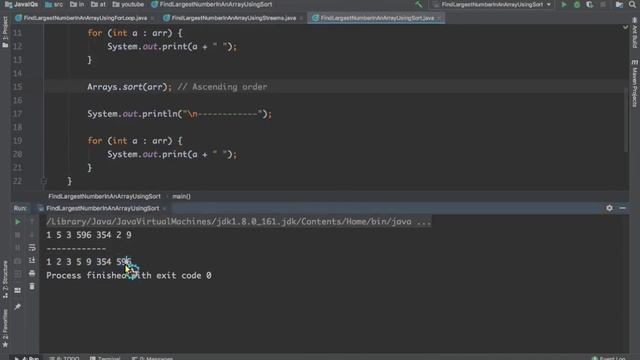The width and height of the screenshot is (640, 360).
Task: Click 'Process finished with exit code 0'
Action: coord(129,276)
